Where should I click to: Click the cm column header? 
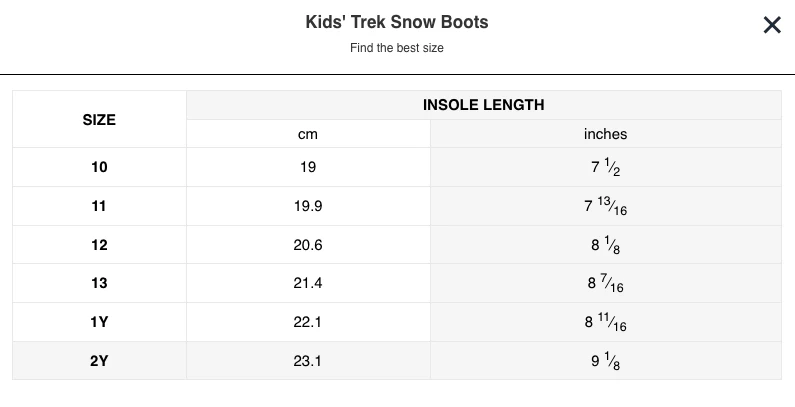(308, 134)
